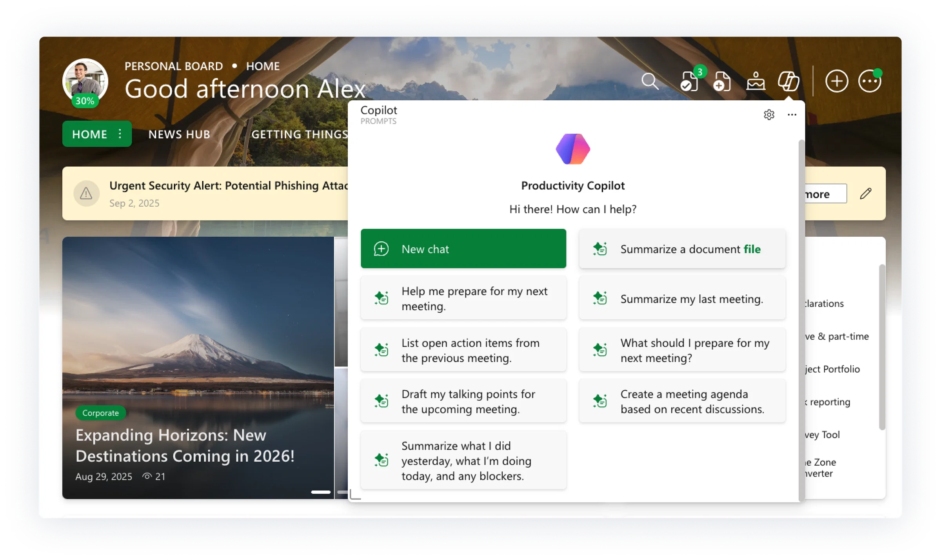Click the Good afternoon Alex greeting
Screen dimensions: 941x560
(245, 89)
